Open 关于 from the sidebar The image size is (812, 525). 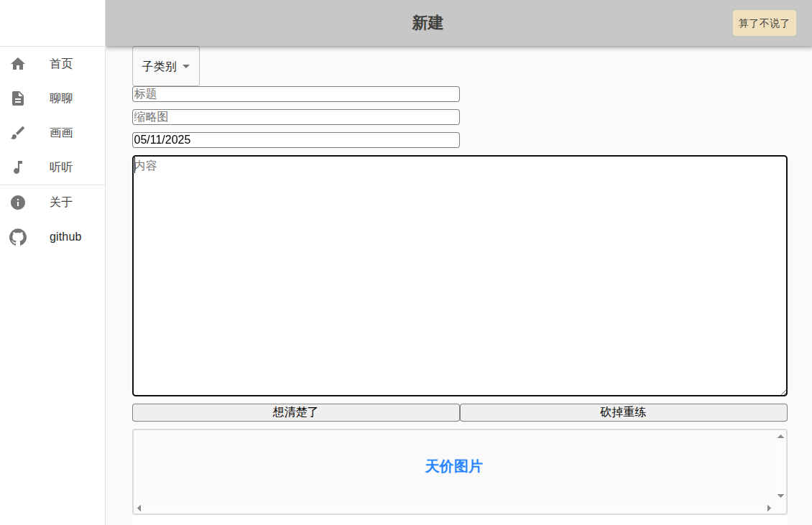[61, 203]
